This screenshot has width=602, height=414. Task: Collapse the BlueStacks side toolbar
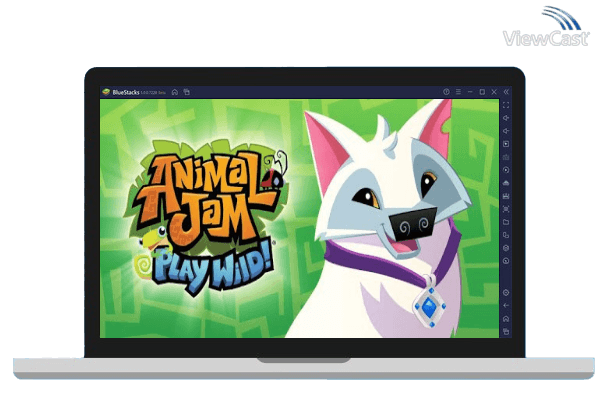[506, 92]
